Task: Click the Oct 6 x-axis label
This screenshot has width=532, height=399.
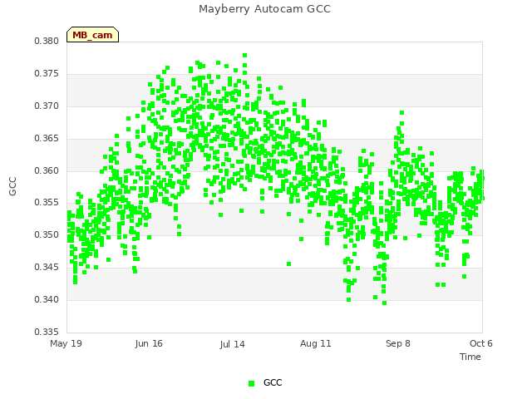Action: pos(481,343)
